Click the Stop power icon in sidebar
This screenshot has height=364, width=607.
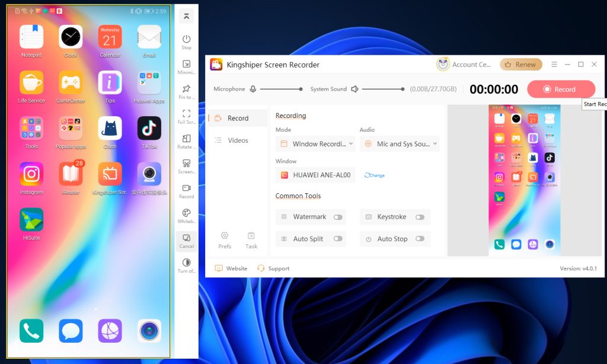[186, 39]
